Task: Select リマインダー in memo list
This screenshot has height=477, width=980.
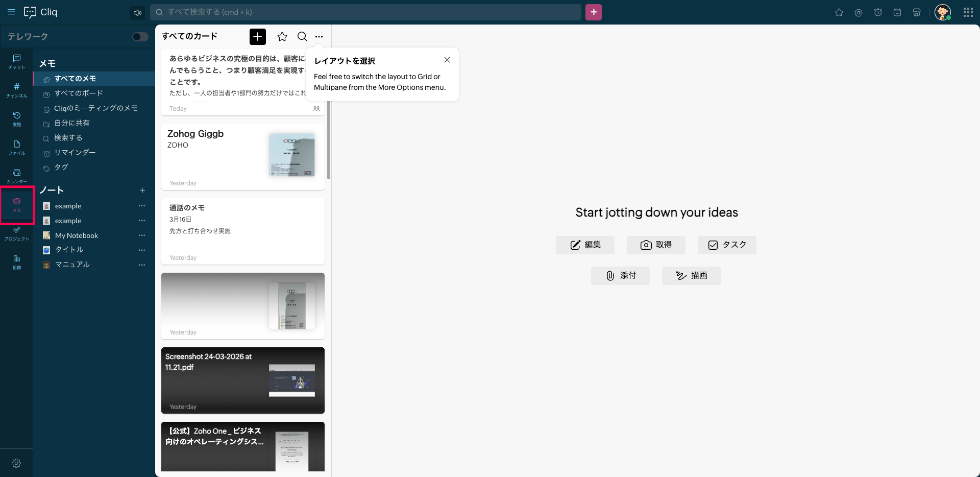Action: (75, 153)
